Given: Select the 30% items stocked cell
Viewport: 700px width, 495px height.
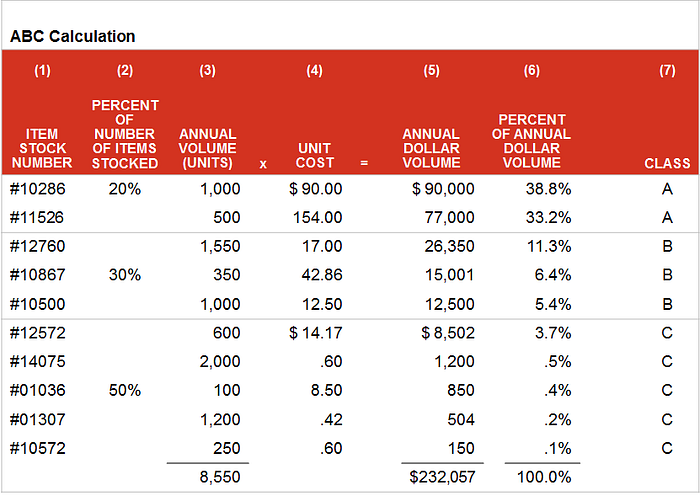Looking at the screenshot, I should [125, 275].
